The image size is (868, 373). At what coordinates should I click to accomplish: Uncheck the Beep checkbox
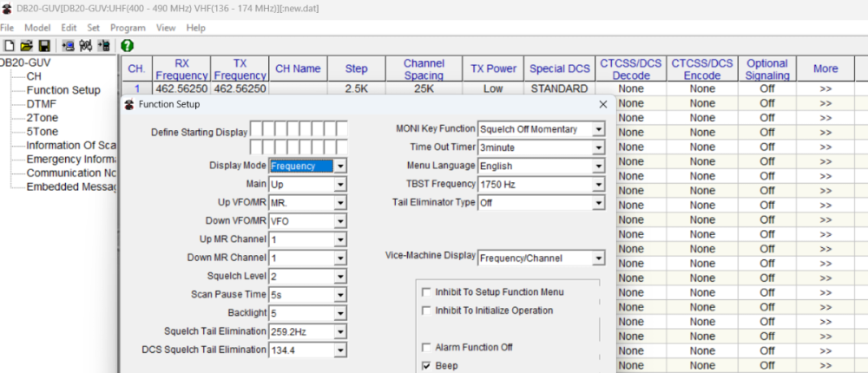point(427,366)
